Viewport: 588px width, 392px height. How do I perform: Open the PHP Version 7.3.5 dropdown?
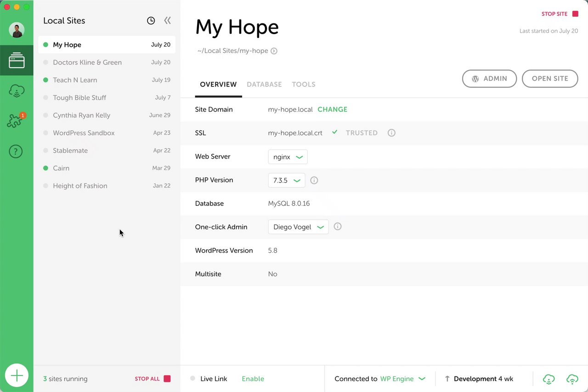click(x=287, y=180)
